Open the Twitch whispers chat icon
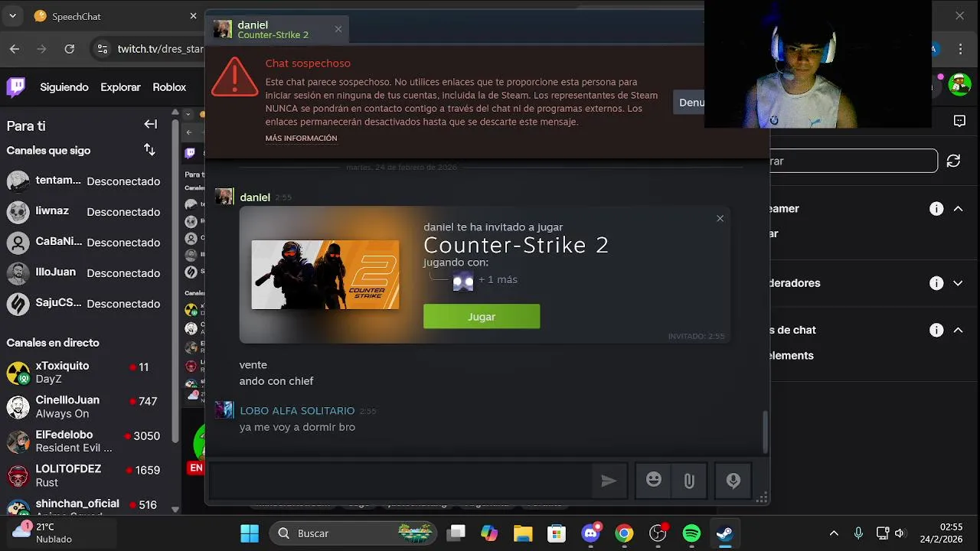Screen dimensions: 980x551 (959, 121)
